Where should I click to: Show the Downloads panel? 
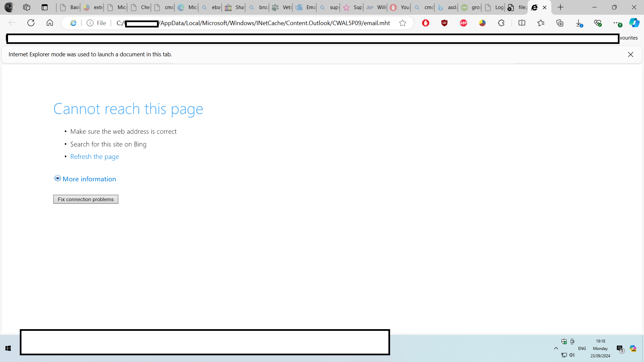[x=579, y=23]
